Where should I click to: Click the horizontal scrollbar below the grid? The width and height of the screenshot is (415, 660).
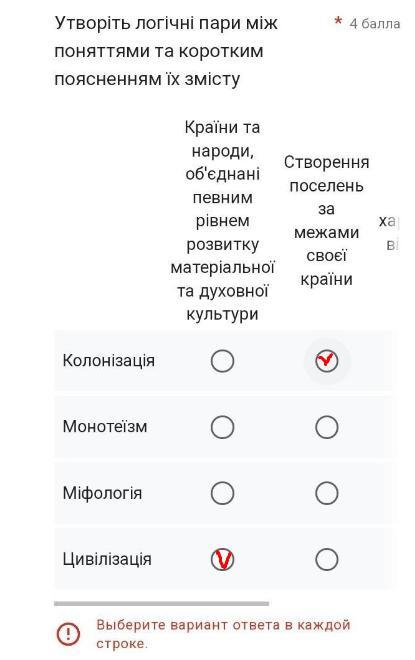pos(162,604)
